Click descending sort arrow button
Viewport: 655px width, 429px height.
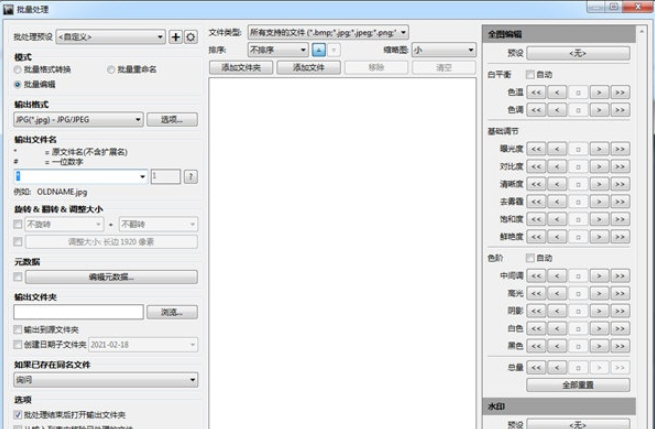(x=333, y=50)
